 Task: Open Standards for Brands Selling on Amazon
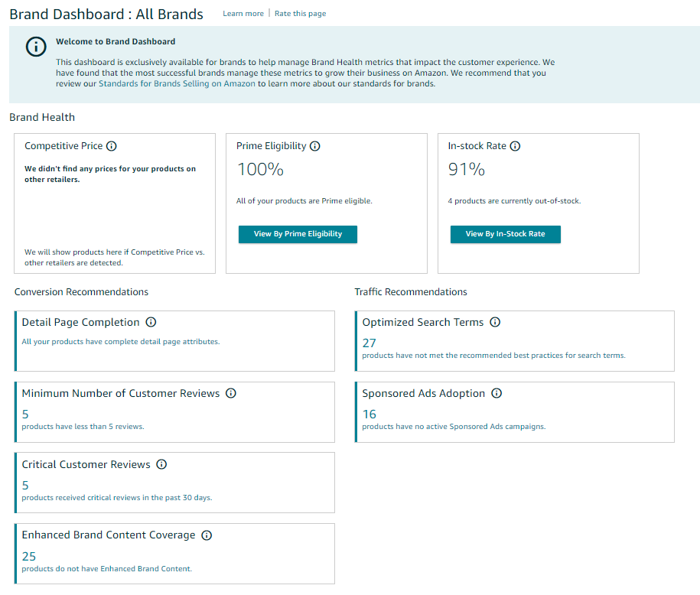(x=177, y=83)
